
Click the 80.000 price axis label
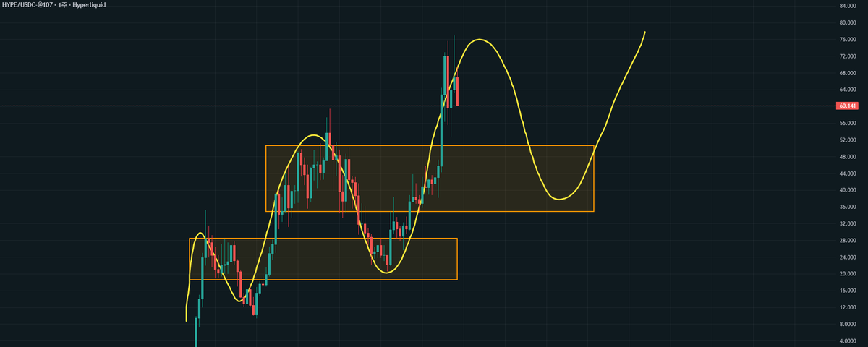coord(848,22)
